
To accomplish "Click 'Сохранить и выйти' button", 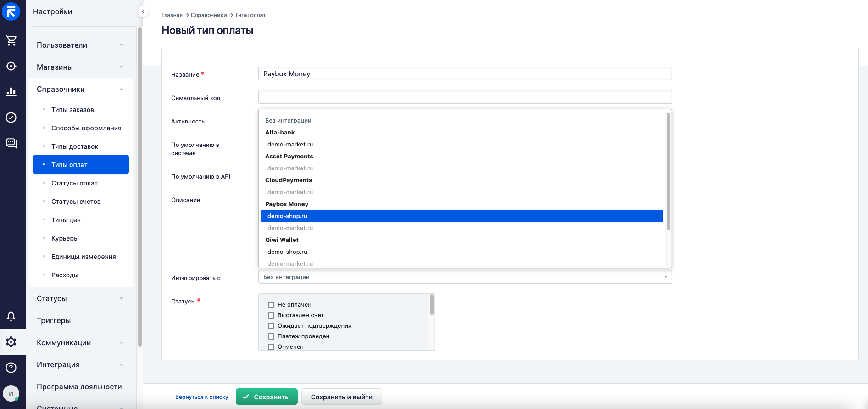I will (341, 397).
